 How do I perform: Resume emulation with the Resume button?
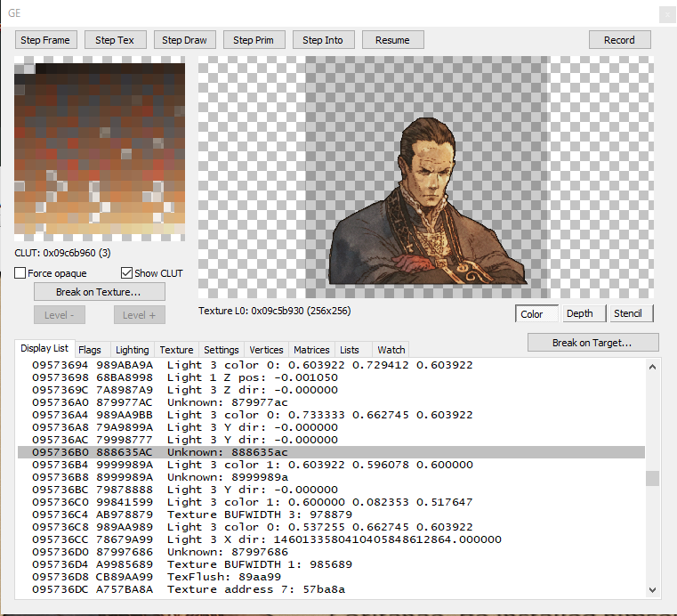click(x=392, y=40)
